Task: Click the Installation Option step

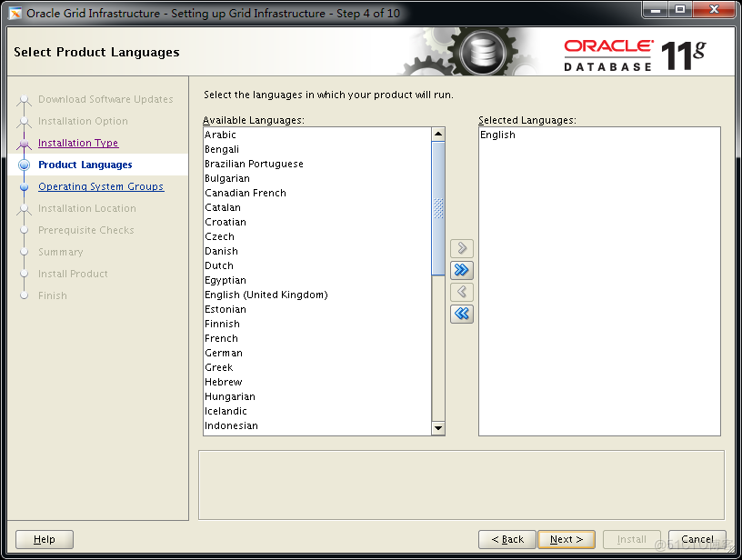Action: (83, 121)
